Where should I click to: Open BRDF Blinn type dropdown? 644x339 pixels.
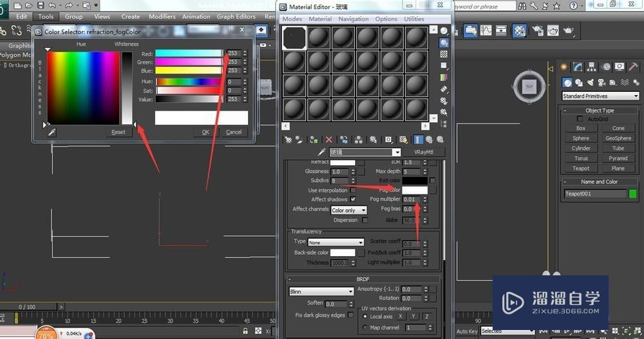pyautogui.click(x=321, y=291)
